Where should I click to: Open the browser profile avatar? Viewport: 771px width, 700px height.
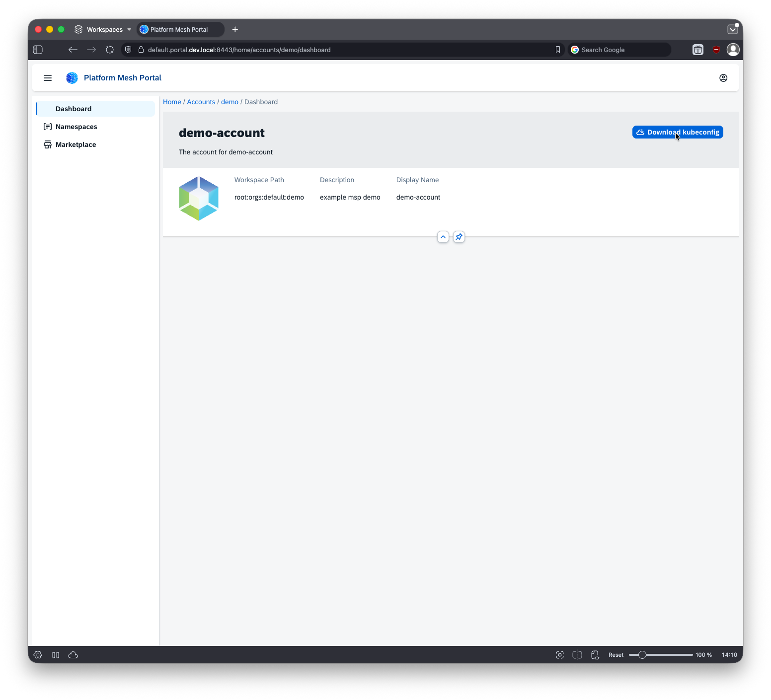(733, 50)
